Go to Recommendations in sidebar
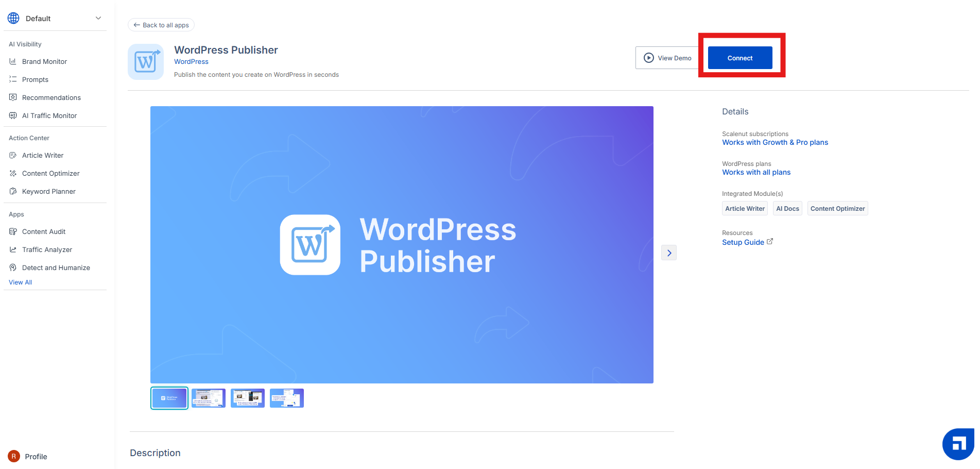 click(x=51, y=97)
